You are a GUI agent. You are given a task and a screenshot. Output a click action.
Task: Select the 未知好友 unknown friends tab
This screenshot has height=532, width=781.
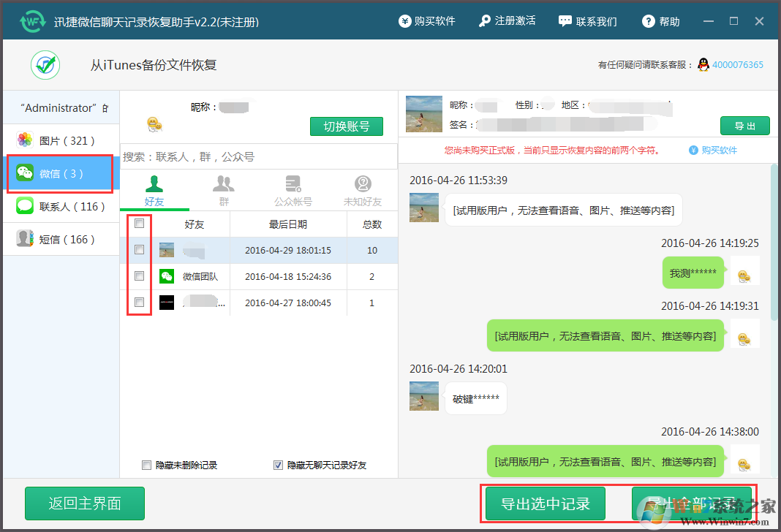[x=362, y=190]
